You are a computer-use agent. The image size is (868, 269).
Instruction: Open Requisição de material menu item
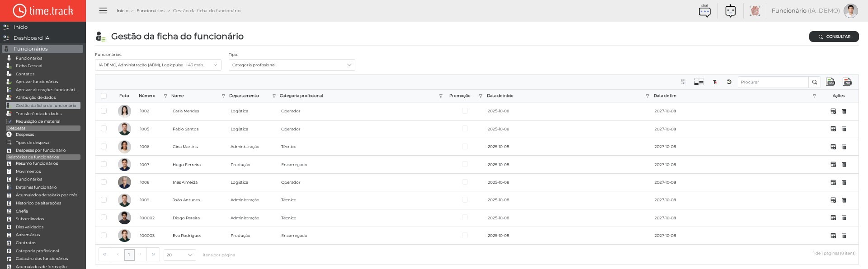point(38,121)
